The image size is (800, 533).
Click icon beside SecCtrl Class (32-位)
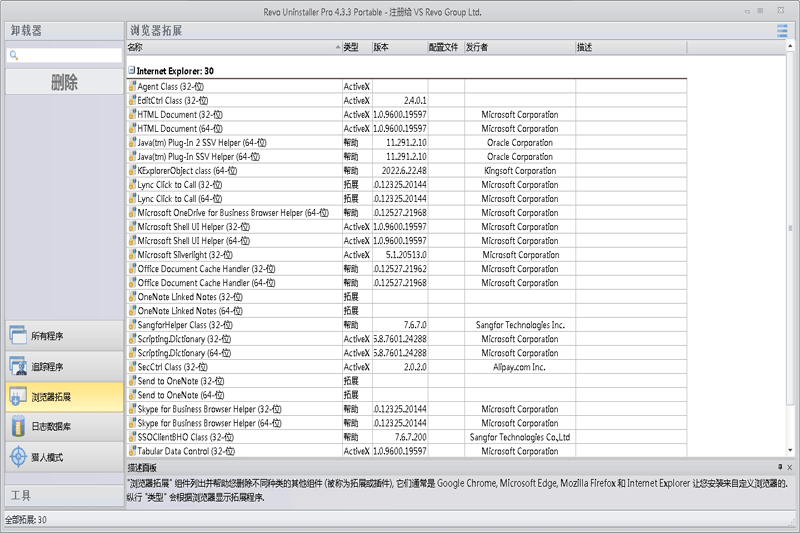pos(132,367)
